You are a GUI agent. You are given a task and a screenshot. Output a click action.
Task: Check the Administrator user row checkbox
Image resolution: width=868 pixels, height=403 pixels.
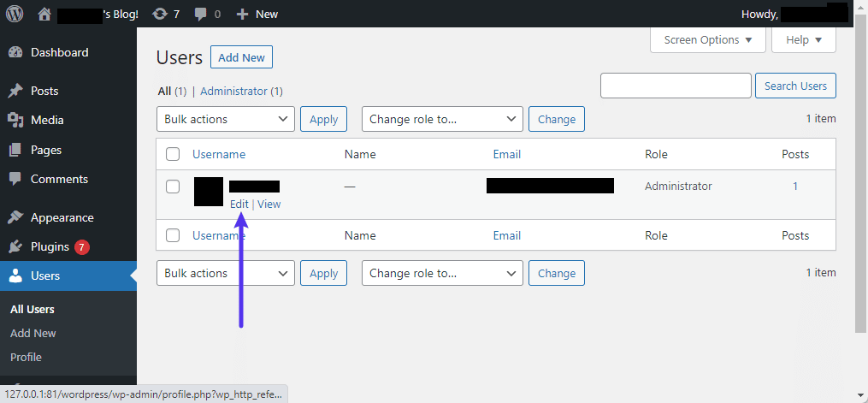(173, 187)
